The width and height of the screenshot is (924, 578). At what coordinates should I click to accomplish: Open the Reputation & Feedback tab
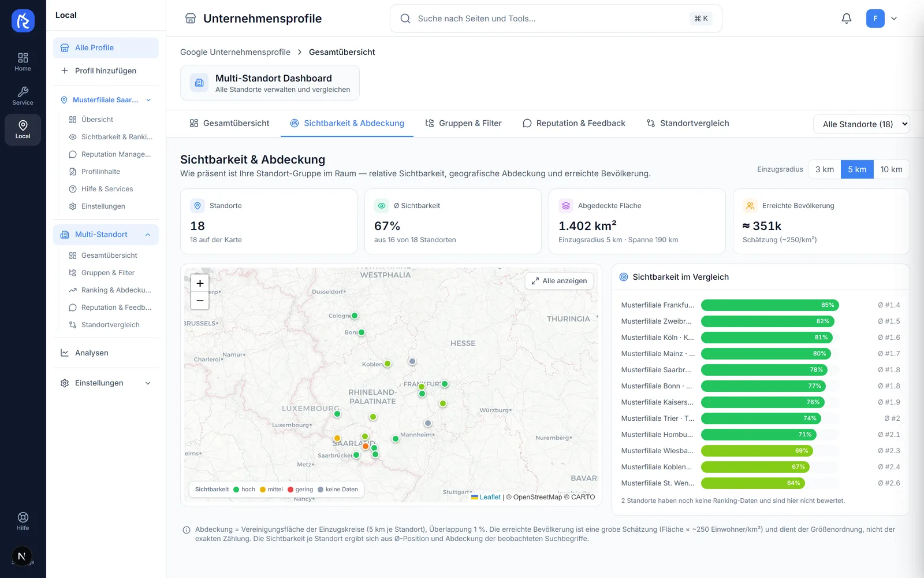click(x=574, y=123)
